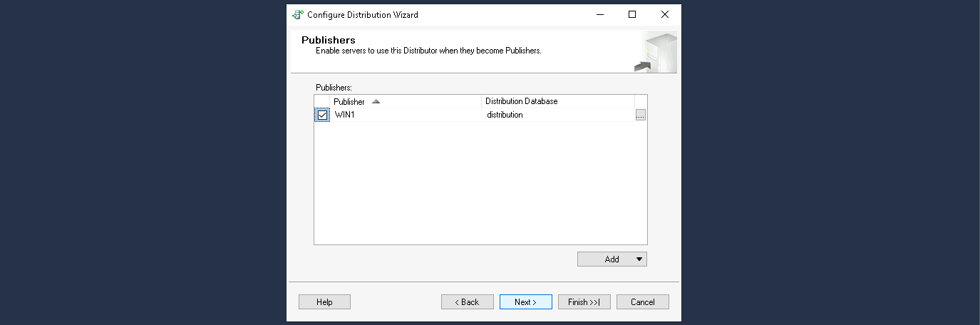Expand the Add button dropdown arrow
This screenshot has height=325, width=980.
click(639, 259)
